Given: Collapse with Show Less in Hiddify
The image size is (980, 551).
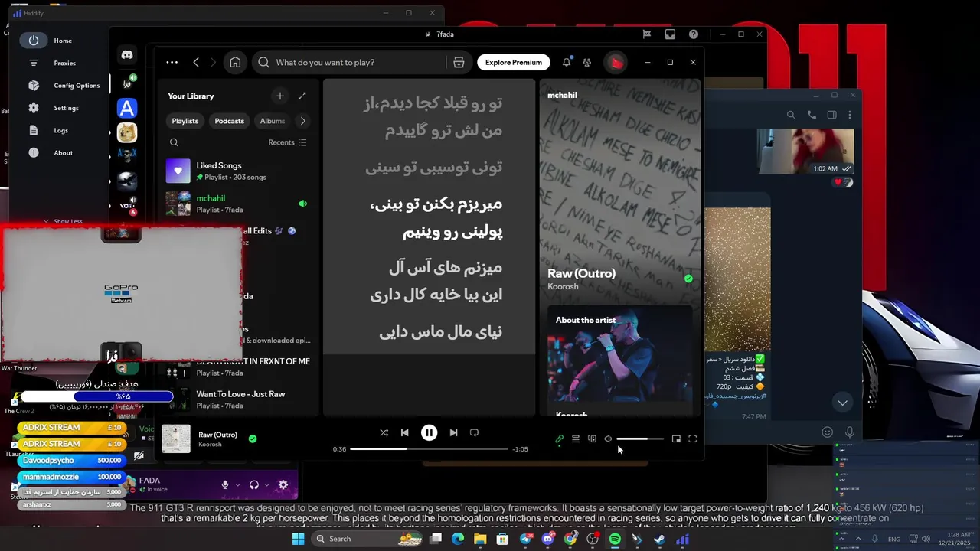Looking at the screenshot, I should click(x=63, y=221).
